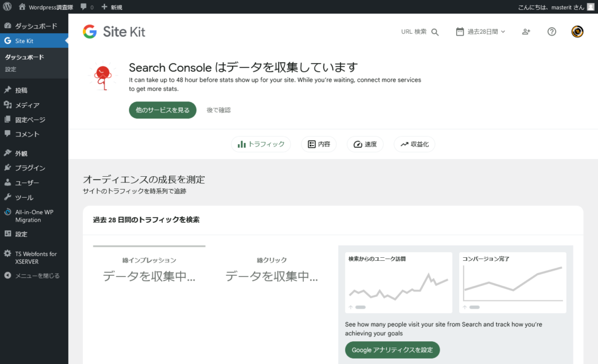Click the Google Site Kit logo

point(114,32)
